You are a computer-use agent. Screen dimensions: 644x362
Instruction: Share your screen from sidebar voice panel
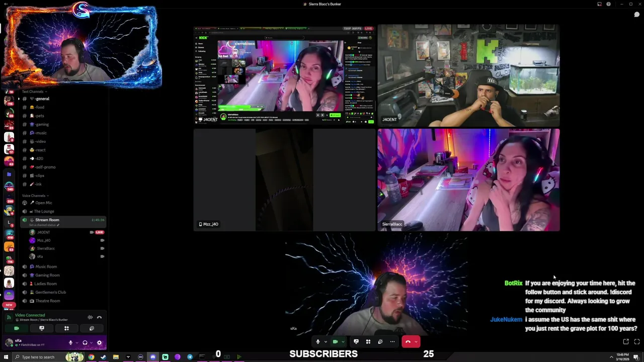[42, 328]
